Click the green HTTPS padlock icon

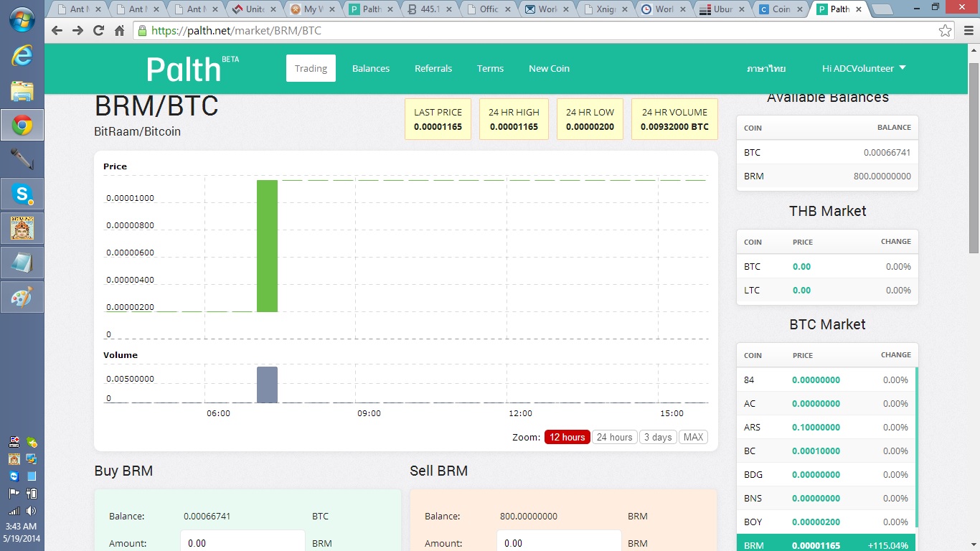(142, 31)
